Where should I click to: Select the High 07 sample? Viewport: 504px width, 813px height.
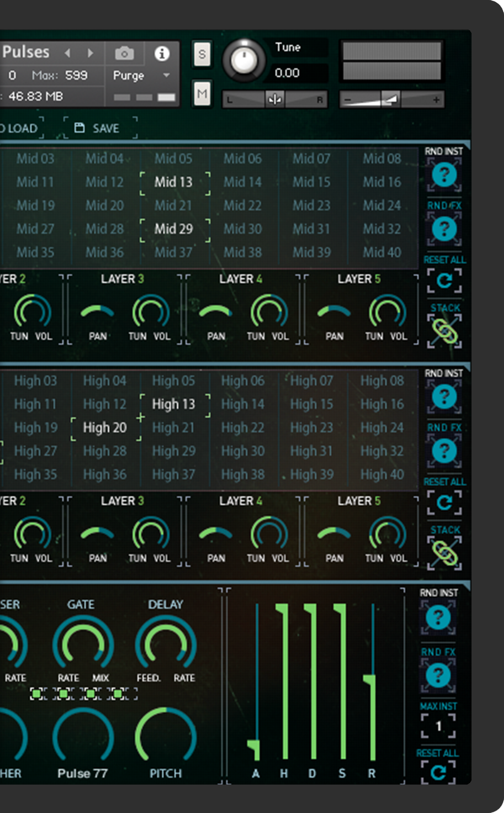[x=312, y=381]
